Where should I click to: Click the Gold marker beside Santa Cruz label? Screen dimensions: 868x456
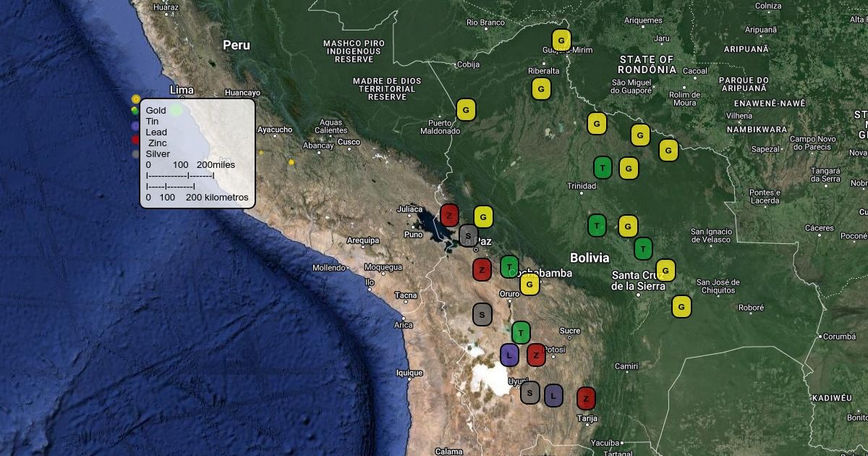click(665, 270)
